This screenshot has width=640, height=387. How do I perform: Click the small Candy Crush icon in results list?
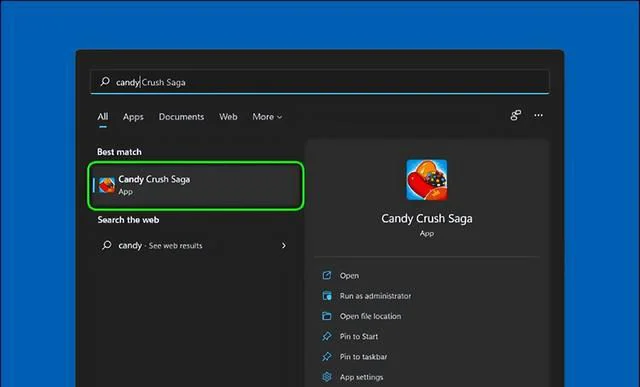pyautogui.click(x=107, y=185)
